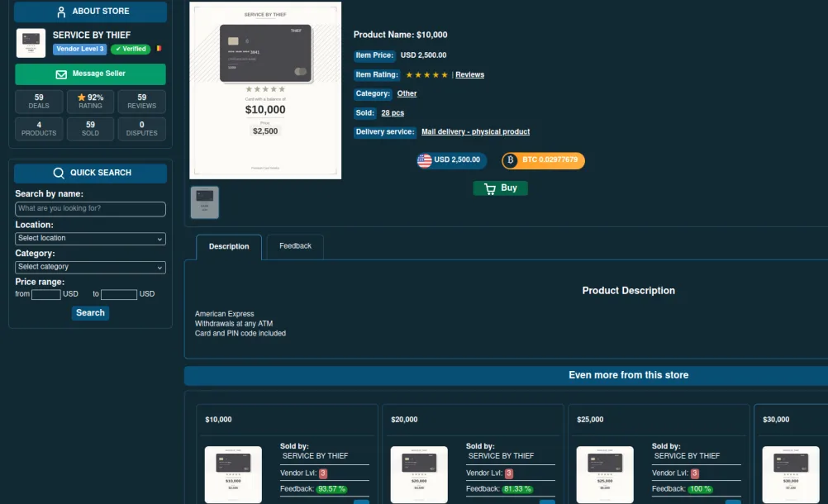This screenshot has width=828, height=504.
Task: Click the 'Withdrawals at any ATM' line
Action: pos(234,324)
